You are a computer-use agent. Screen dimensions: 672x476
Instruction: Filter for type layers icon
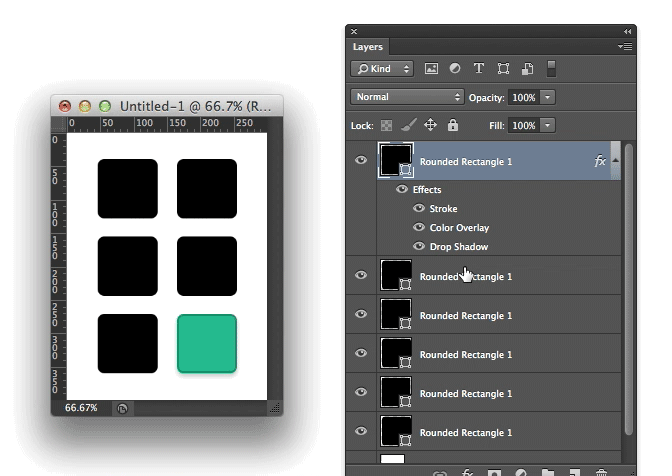[x=479, y=69]
